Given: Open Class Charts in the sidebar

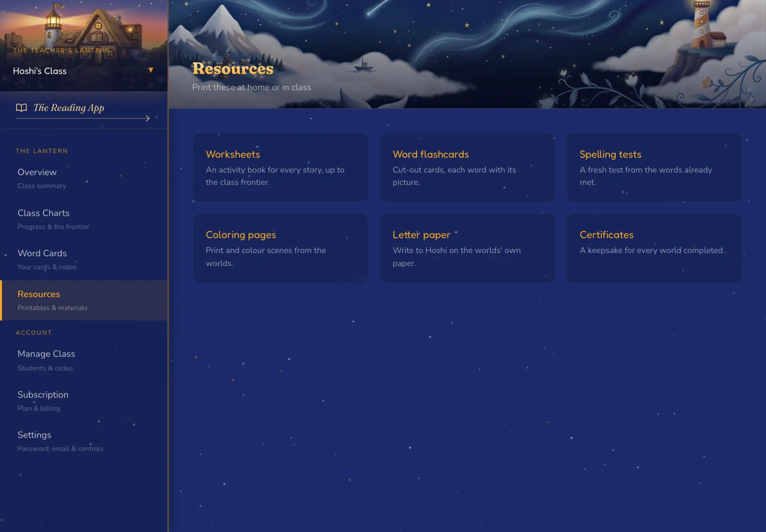Looking at the screenshot, I should coord(84,219).
